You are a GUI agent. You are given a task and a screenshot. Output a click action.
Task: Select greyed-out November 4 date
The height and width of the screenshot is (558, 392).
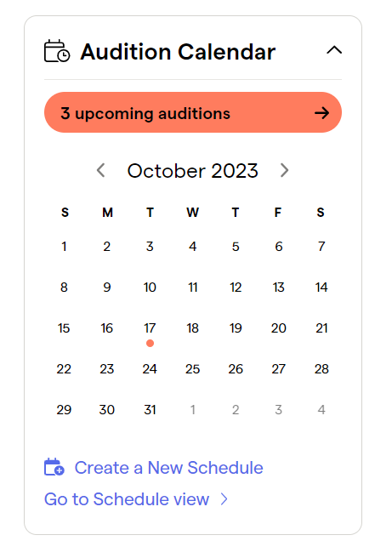pyautogui.click(x=321, y=410)
